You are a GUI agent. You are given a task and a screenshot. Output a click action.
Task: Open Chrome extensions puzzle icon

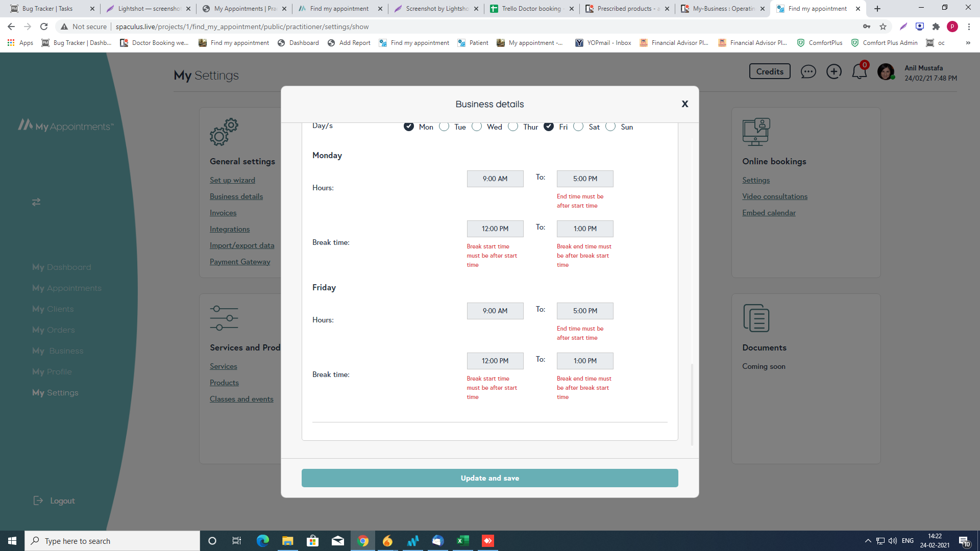pos(936,27)
